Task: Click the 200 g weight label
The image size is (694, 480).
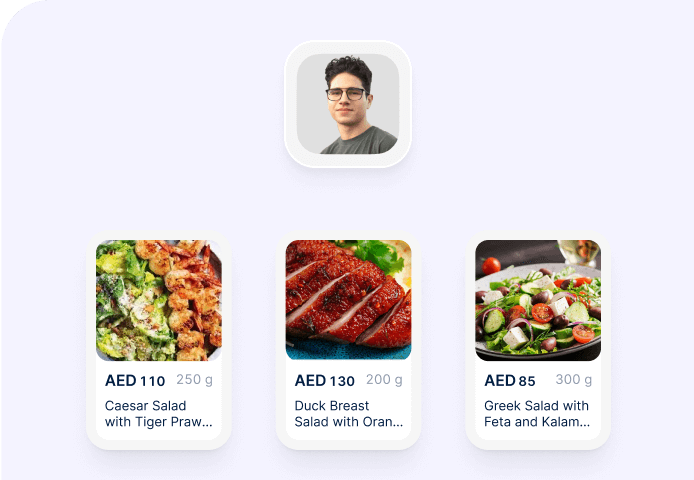Action: coord(384,379)
